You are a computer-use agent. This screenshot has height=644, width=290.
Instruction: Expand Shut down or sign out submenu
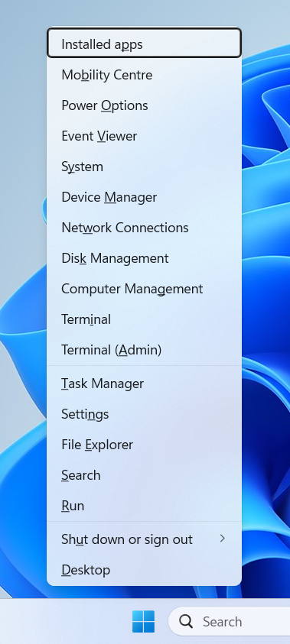coord(144,539)
